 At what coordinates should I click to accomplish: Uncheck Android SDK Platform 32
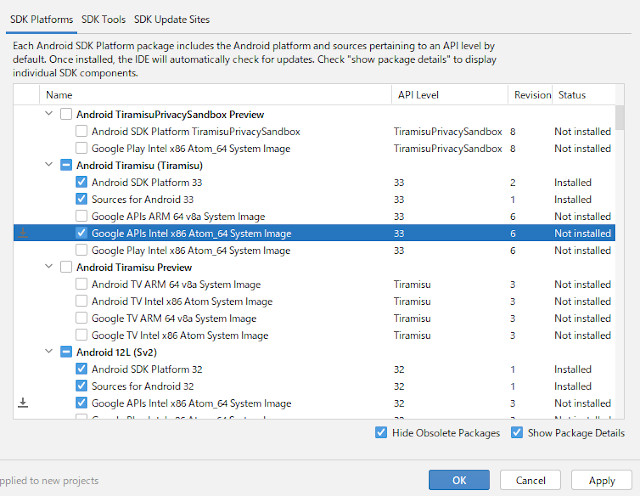81,369
